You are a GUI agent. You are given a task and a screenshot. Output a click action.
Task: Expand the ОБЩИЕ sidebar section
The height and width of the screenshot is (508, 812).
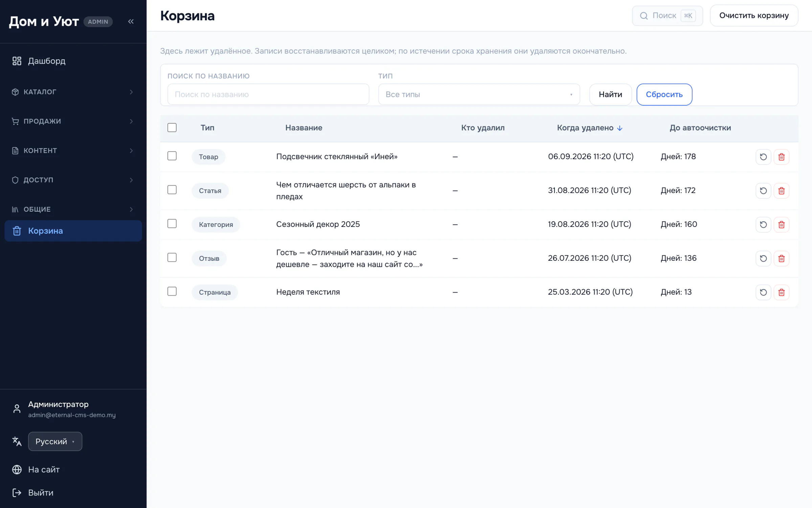pos(73,209)
